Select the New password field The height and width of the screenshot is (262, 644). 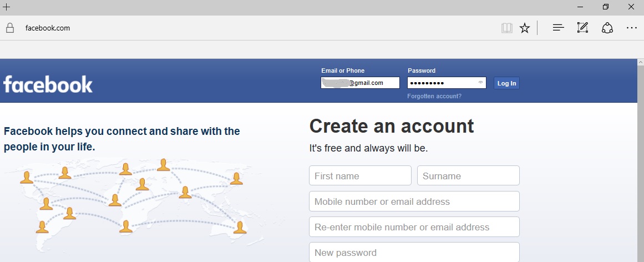[x=414, y=253]
